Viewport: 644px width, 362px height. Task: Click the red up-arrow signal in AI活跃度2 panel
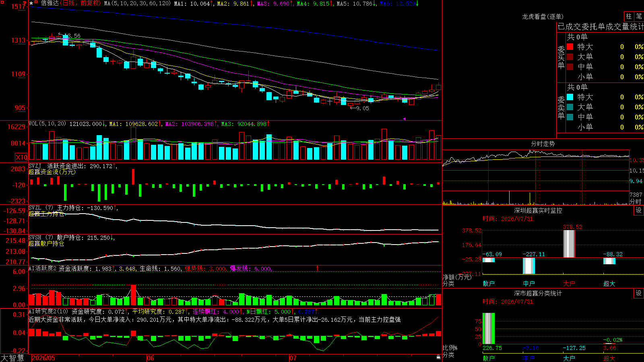(x=317, y=268)
